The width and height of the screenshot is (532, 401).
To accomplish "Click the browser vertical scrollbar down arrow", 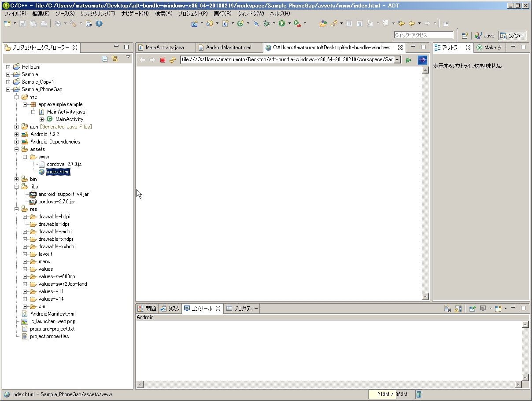I will point(425,297).
